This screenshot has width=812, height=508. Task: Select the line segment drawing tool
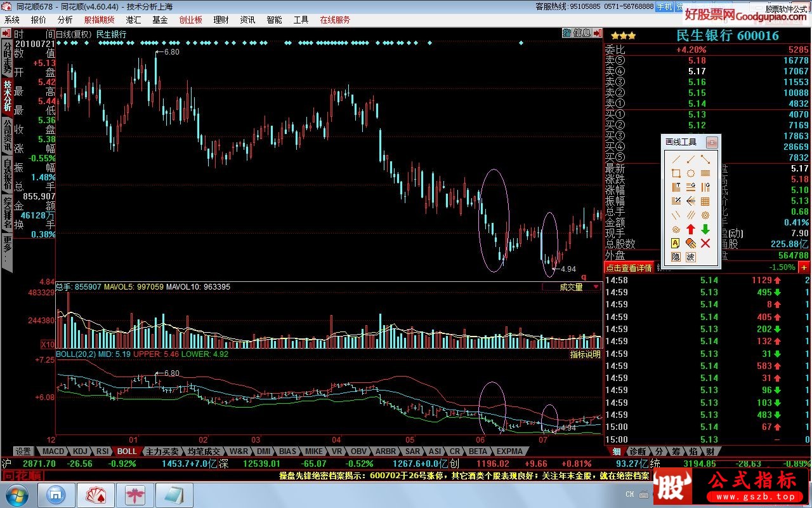pyautogui.click(x=705, y=159)
